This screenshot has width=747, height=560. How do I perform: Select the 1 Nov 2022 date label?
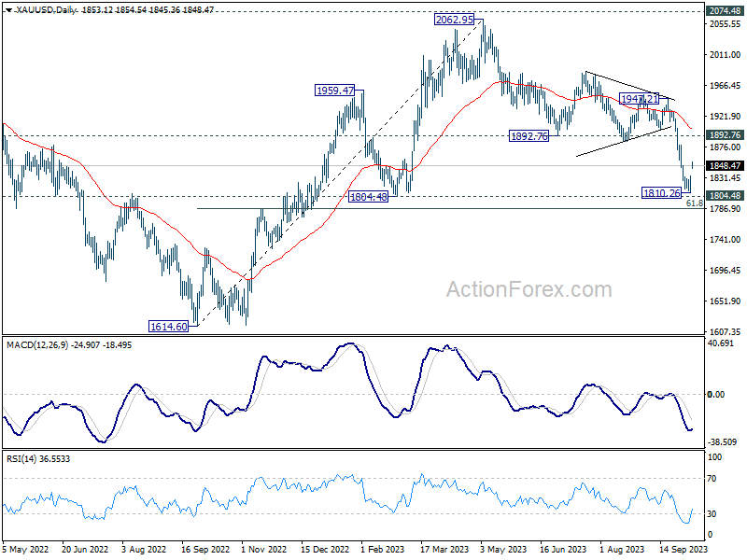(x=264, y=549)
